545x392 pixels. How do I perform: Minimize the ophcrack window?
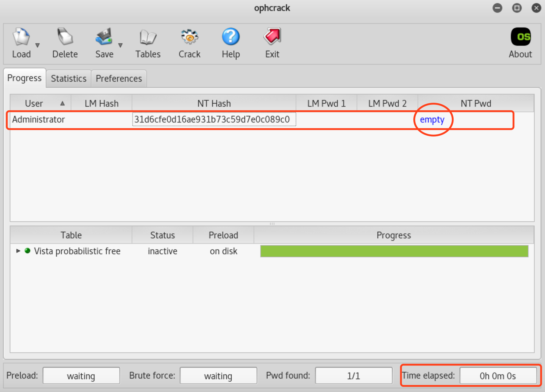(x=497, y=8)
